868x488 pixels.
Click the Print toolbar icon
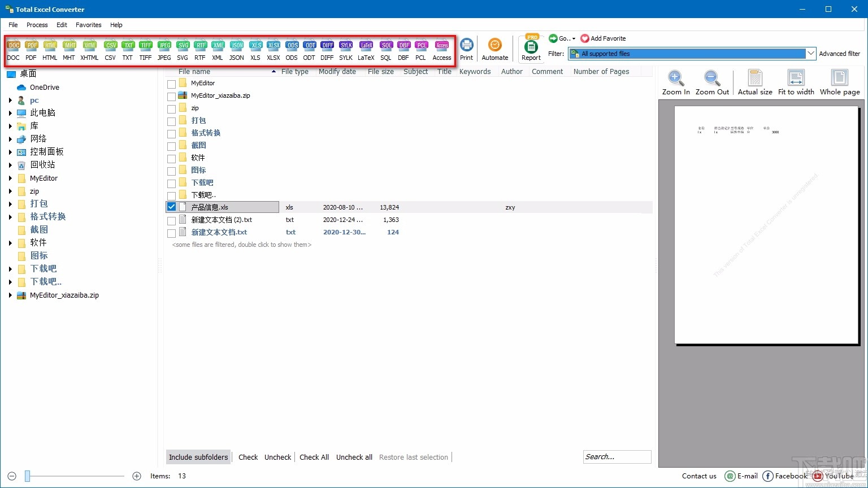point(467,50)
